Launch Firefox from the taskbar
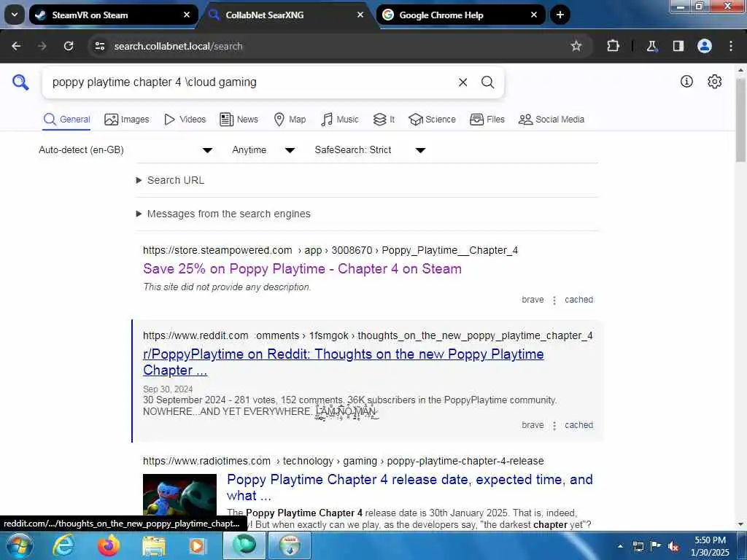This screenshot has width=747, height=560. (109, 545)
